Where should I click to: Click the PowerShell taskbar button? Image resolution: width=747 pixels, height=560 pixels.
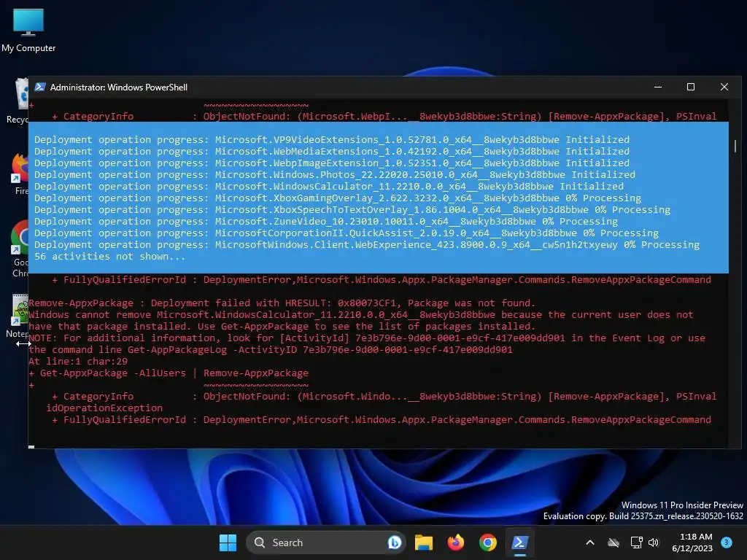[519, 542]
